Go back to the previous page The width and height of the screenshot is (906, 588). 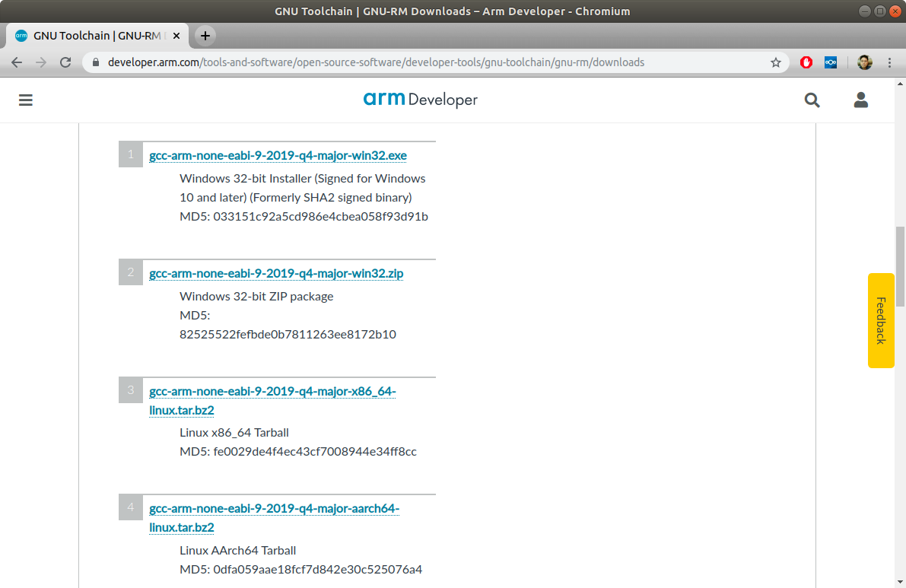[17, 62]
